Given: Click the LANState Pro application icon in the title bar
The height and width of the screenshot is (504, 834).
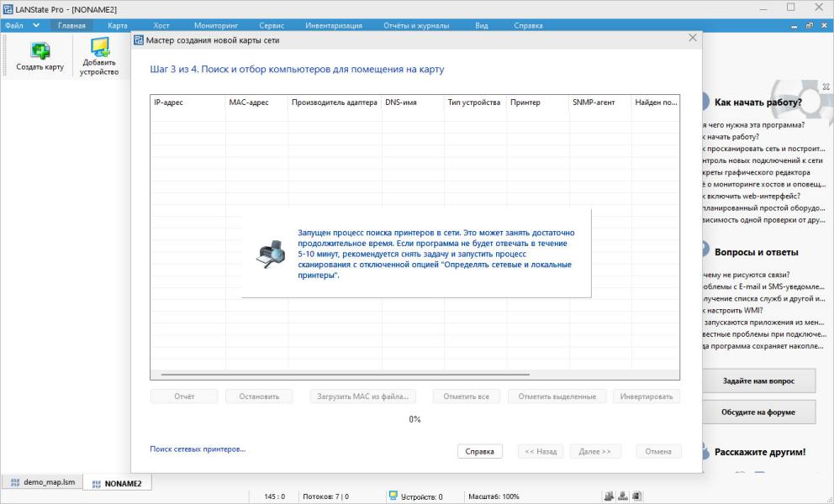Looking at the screenshot, I should click(8, 9).
